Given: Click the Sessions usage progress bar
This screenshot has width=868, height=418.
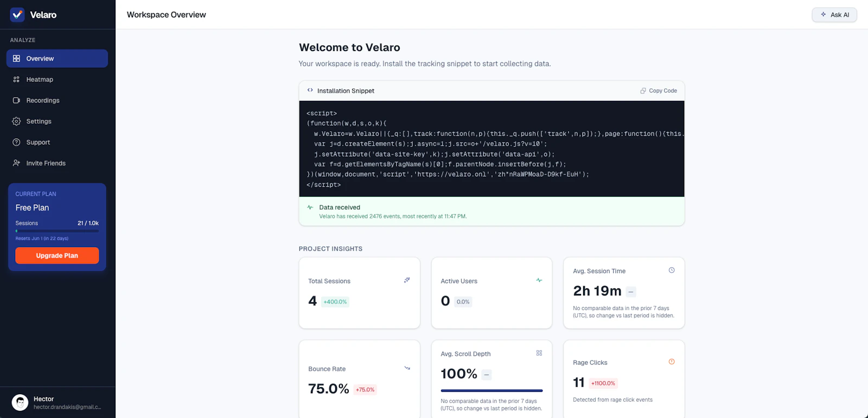Looking at the screenshot, I should coord(57,231).
